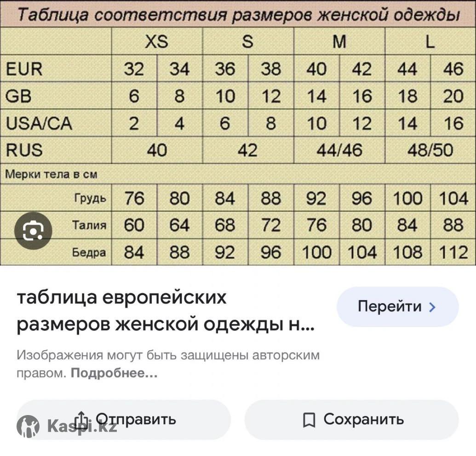476x456 pixels.
Task: Select the L size column header
Action: pyautogui.click(x=430, y=41)
